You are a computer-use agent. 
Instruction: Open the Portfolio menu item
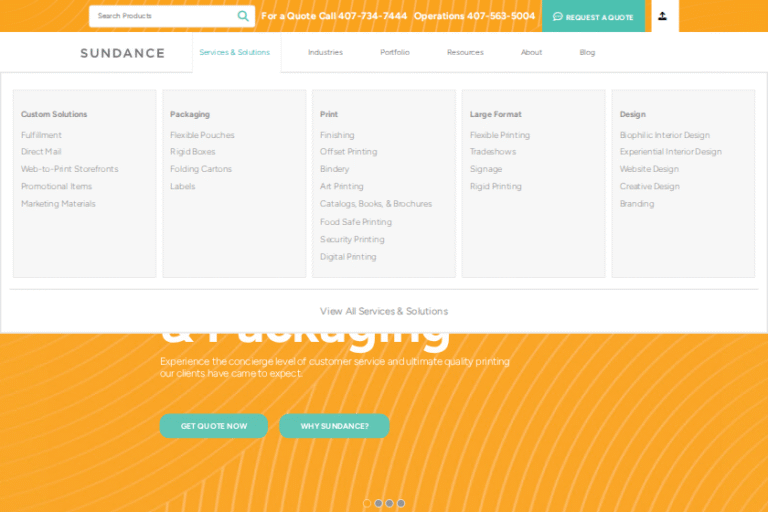click(394, 52)
